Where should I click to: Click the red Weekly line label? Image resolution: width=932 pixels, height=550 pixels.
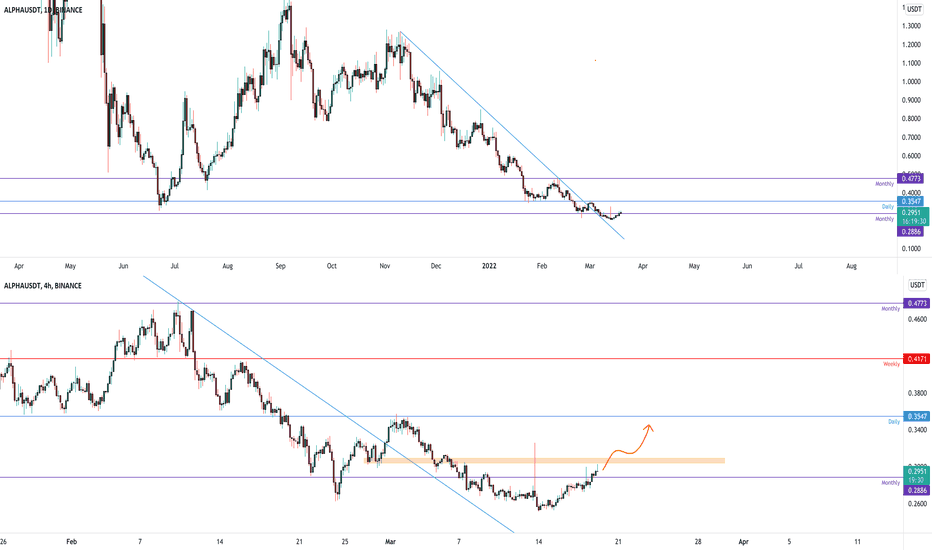(x=891, y=364)
